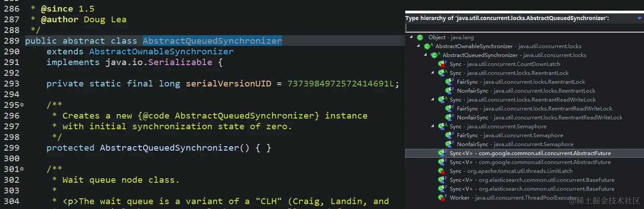Click the CountDownLatch Sync class icon
The height and width of the screenshot is (209, 644).
pos(442,64)
